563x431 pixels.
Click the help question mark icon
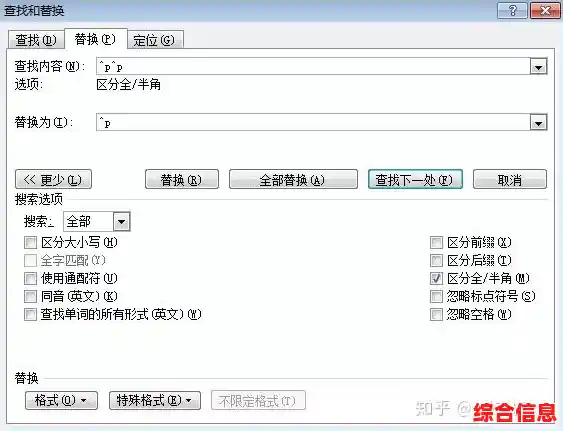512,10
